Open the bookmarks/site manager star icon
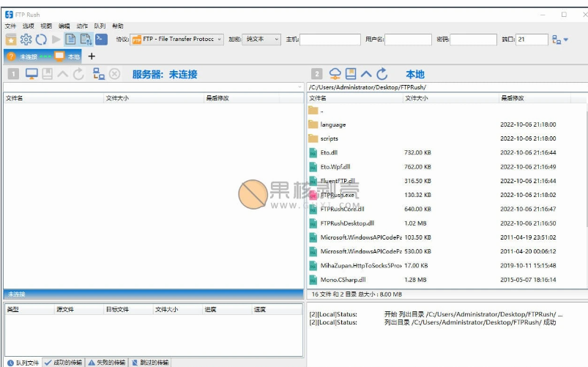588x367 pixels. point(11,39)
